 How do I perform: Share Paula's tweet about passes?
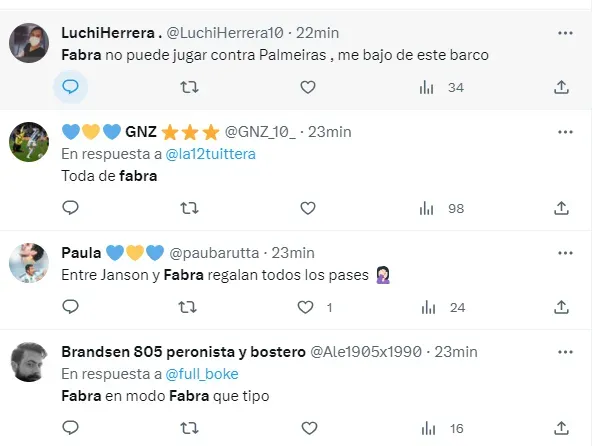[561, 307]
